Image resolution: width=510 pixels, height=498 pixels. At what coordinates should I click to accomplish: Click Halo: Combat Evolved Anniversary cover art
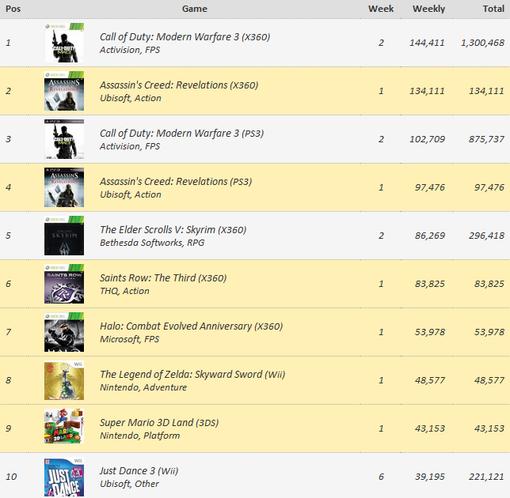coord(64,332)
